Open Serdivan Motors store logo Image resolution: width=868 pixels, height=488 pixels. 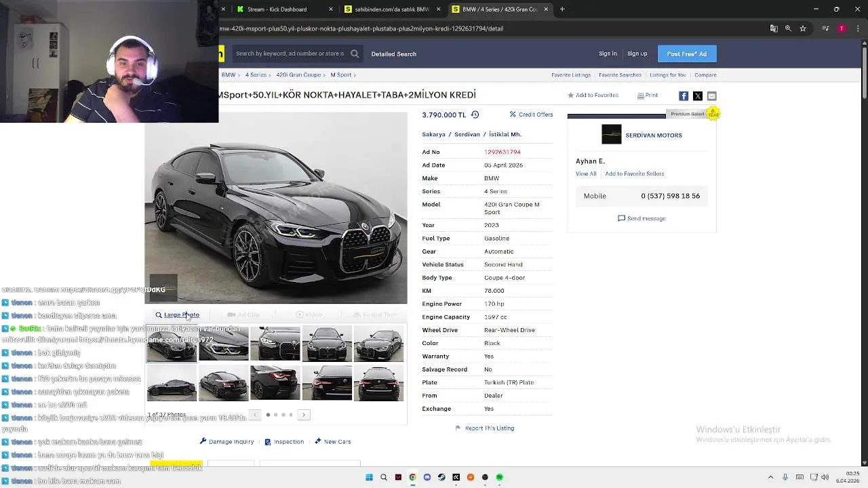click(611, 134)
